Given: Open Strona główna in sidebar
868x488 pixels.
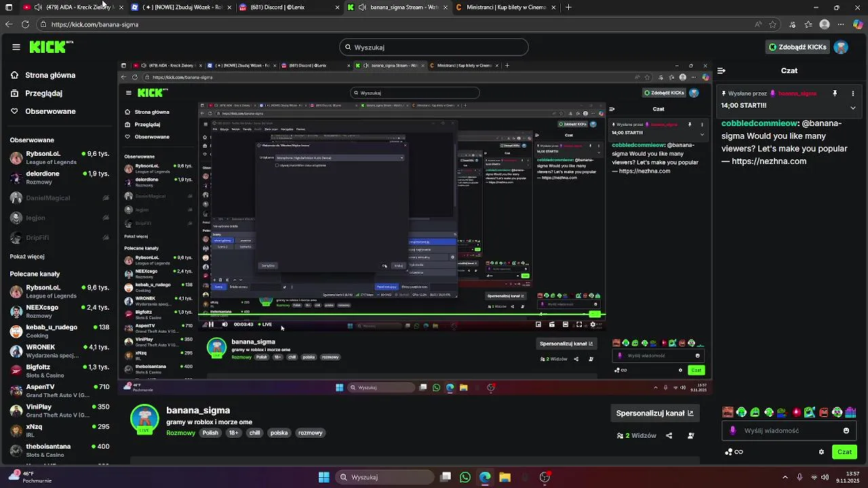Looking at the screenshot, I should [x=50, y=75].
